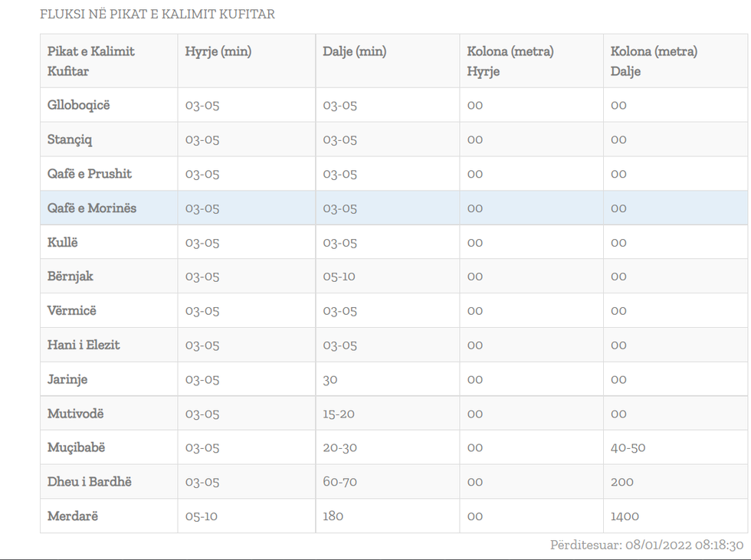Click the Dalje (min) column header
751x560 pixels.
coord(355,52)
